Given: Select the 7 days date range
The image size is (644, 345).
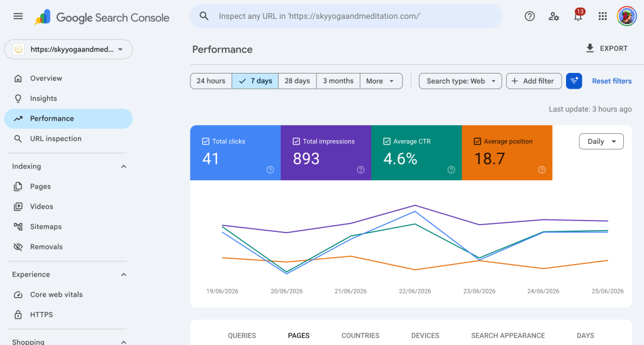Looking at the screenshot, I should click(255, 81).
